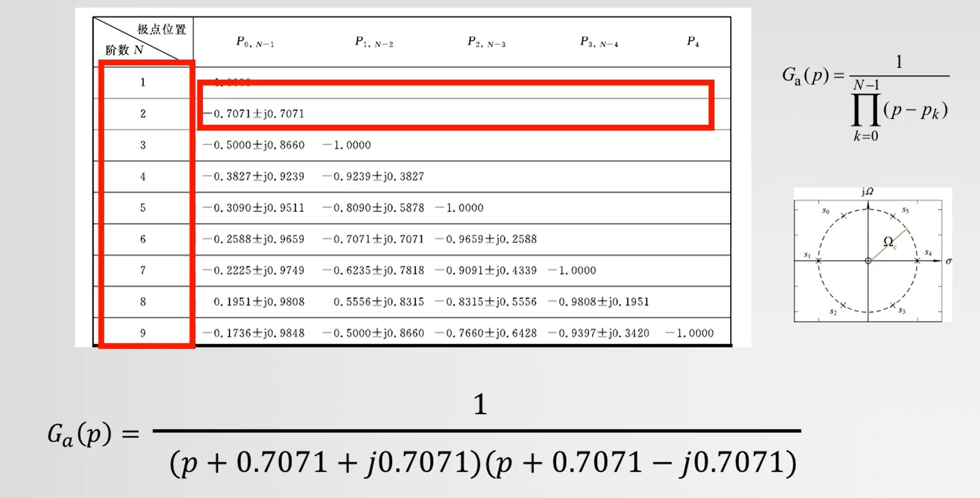Viewport: 980px width, 498px height.
Task: Click the (p + 0.7071 + j0.7071) factor
Action: [x=325, y=462]
